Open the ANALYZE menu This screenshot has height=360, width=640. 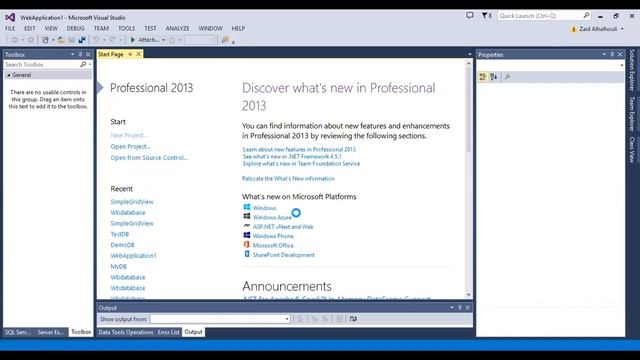[x=177, y=29]
